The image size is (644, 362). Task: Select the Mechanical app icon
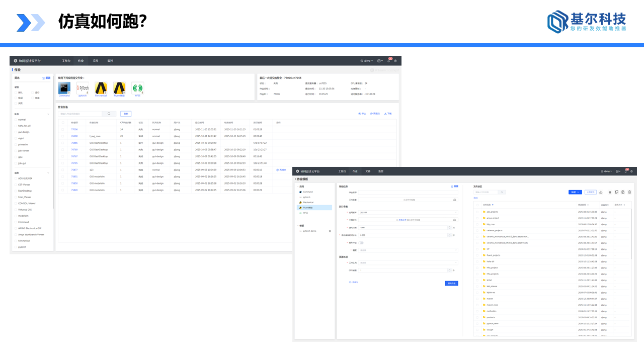tap(101, 88)
